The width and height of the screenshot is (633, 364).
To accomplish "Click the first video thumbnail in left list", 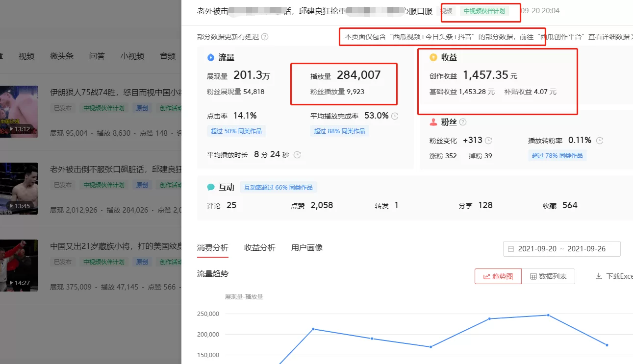I will pos(20,112).
